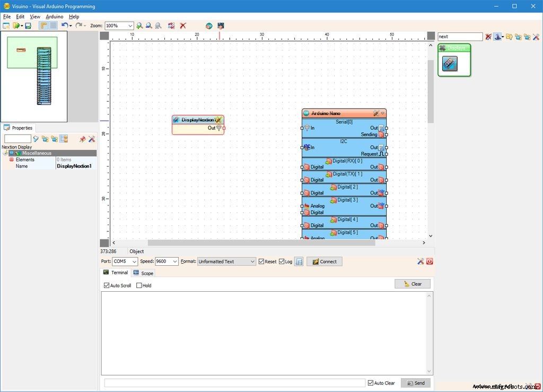
Task: Click the clear search icon beside component filter
Action: [488, 37]
